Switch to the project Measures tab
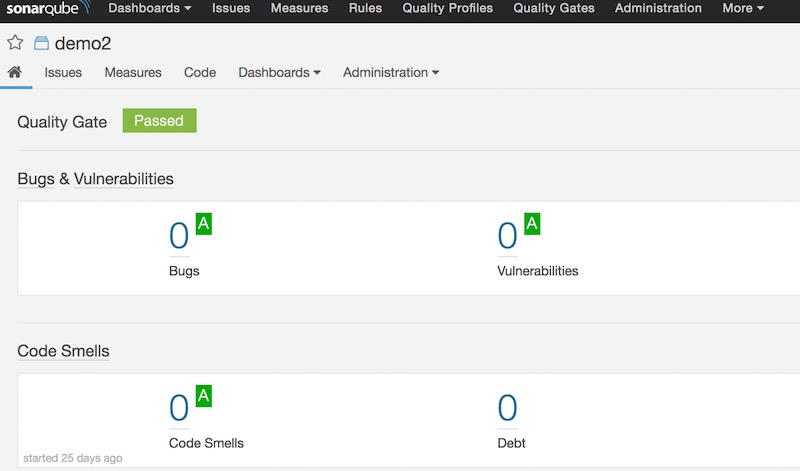 pos(133,72)
